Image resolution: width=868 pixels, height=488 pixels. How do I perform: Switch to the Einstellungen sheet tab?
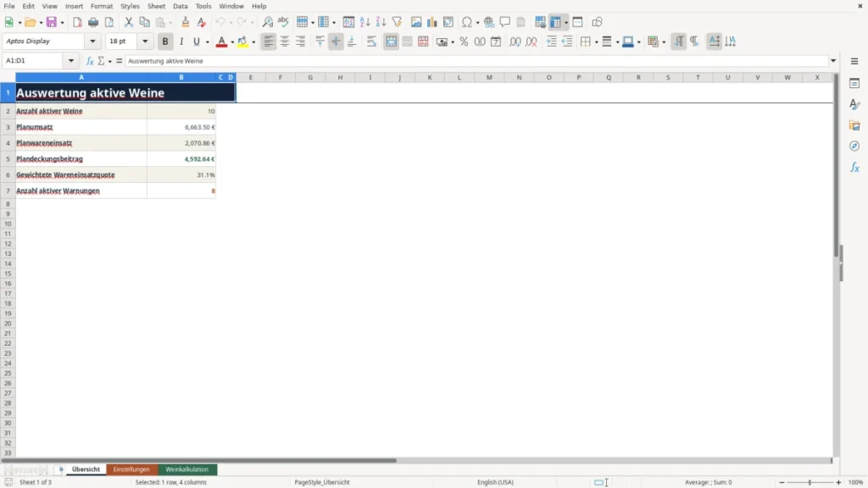[131, 469]
